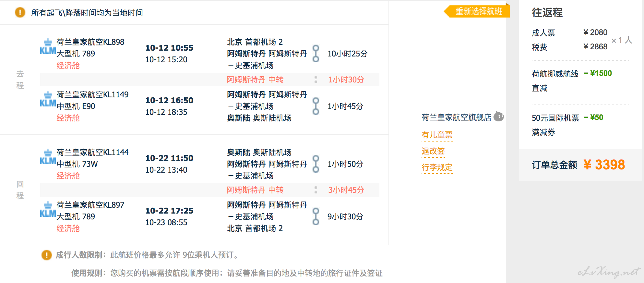Click adult ticket price ¥ 2080
The height and width of the screenshot is (283, 644).
(x=595, y=32)
